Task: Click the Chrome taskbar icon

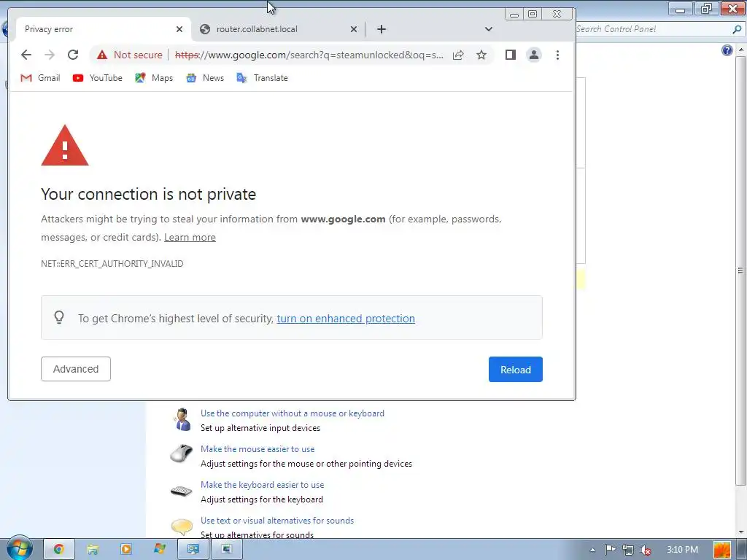Action: pos(59,550)
